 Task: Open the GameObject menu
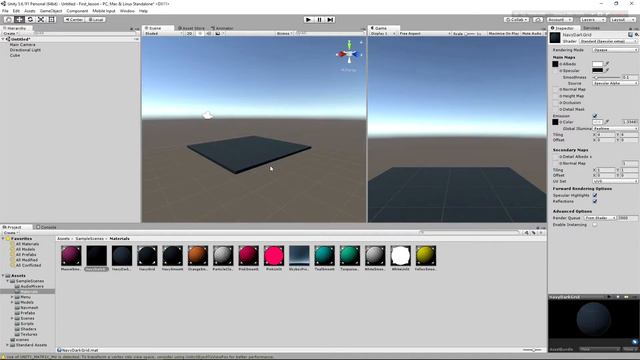51,11
